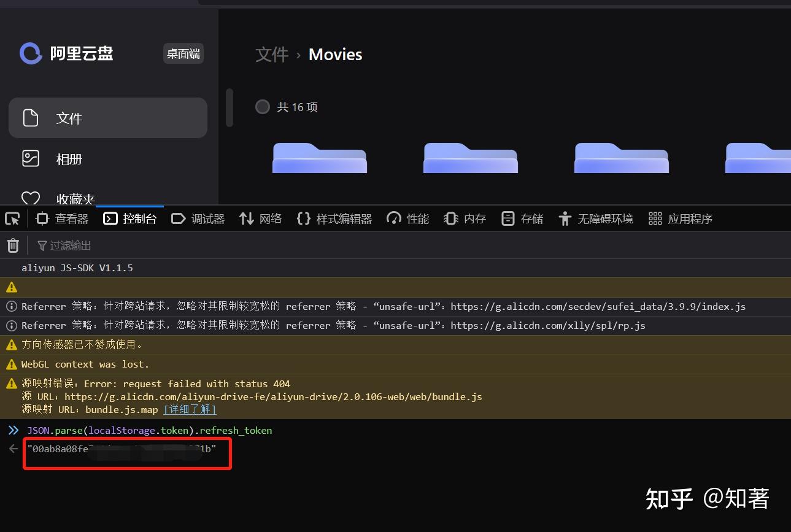Open the xlly/spl/rp.js URL

coord(548,325)
